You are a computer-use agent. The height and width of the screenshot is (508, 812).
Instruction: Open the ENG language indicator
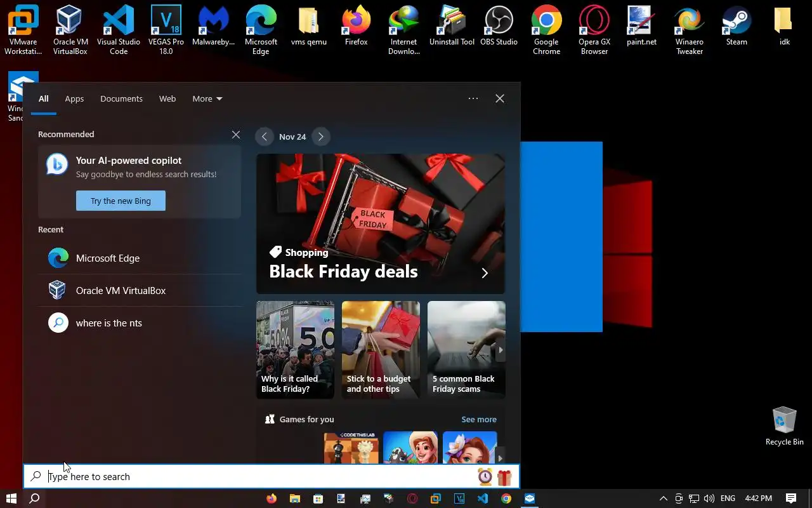pyautogui.click(x=728, y=498)
